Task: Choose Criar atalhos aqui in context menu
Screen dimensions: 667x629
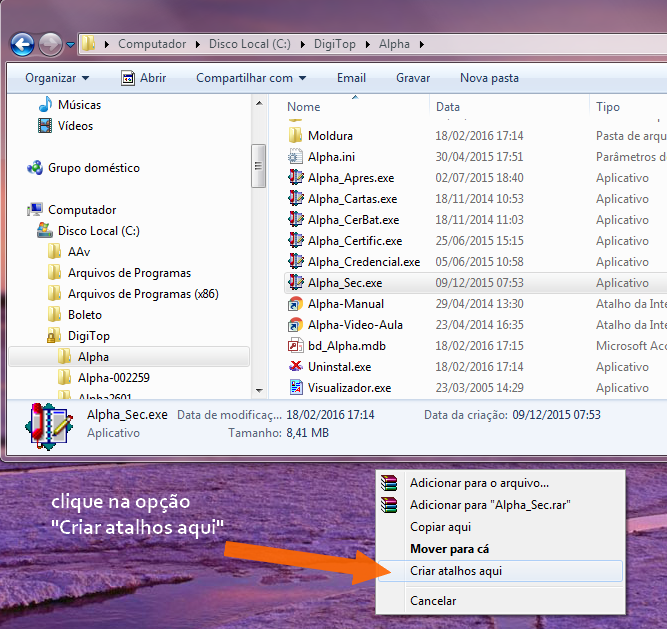Action: [x=500, y=571]
